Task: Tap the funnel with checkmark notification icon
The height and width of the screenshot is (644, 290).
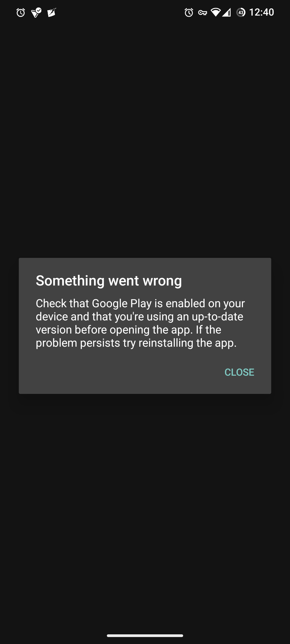Action: point(36,13)
